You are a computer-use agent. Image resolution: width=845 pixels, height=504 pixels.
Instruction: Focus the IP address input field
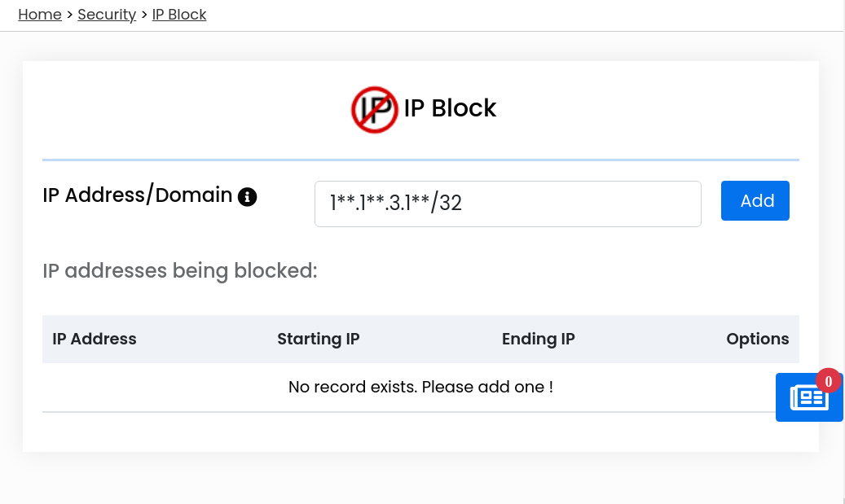[508, 204]
